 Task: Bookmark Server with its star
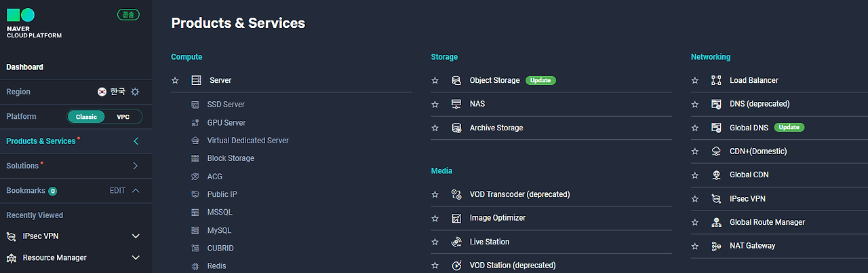click(175, 80)
